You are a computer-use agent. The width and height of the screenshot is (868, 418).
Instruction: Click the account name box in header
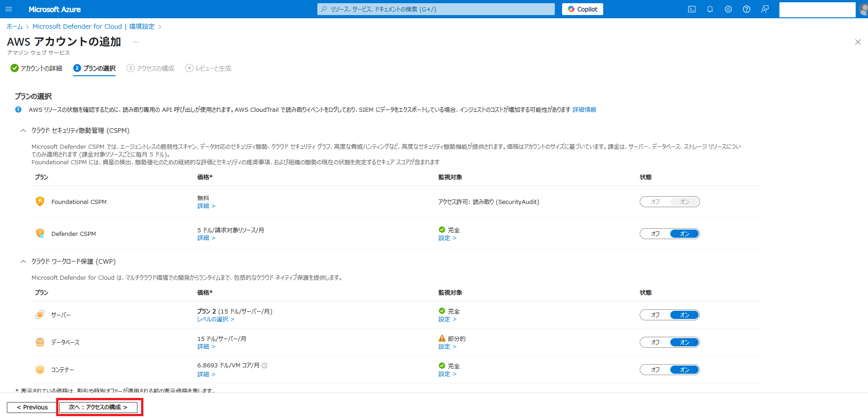[817, 9]
